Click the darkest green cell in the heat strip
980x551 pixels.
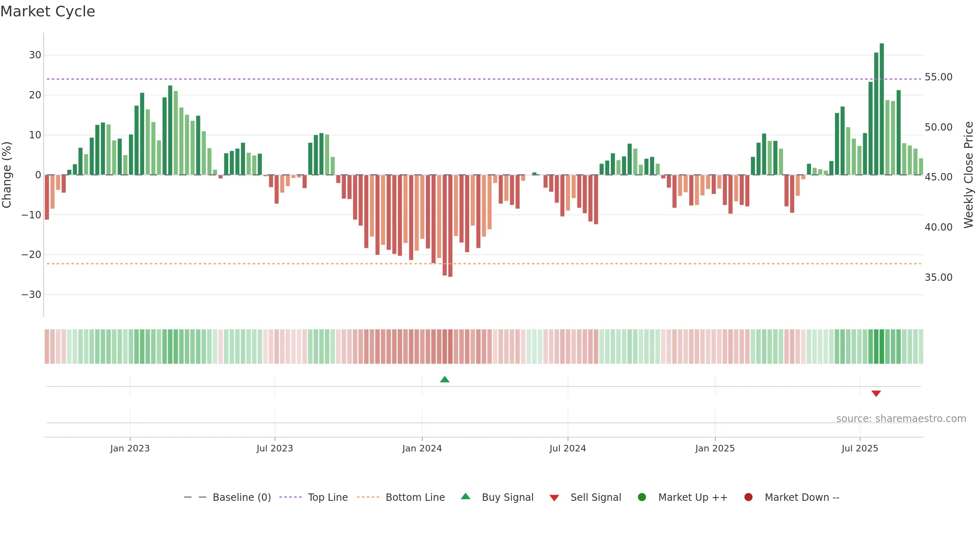[x=882, y=347]
